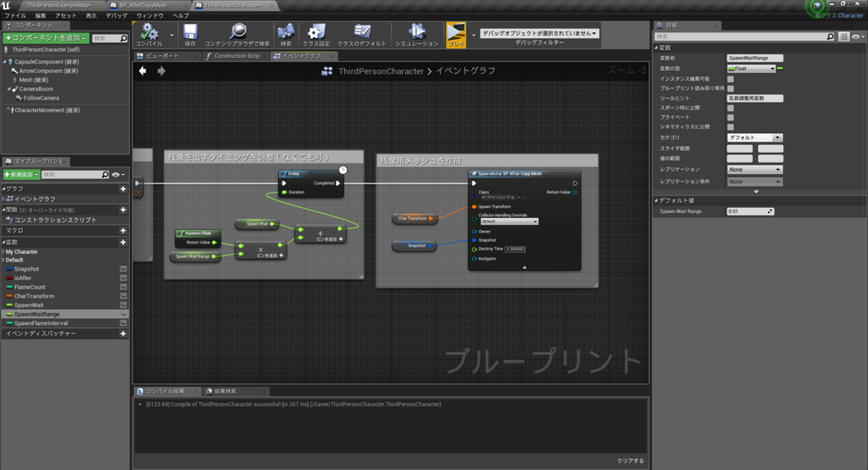Click the search magnifier in 詳細 panel
This screenshot has width=868, height=470.
coord(830,36)
